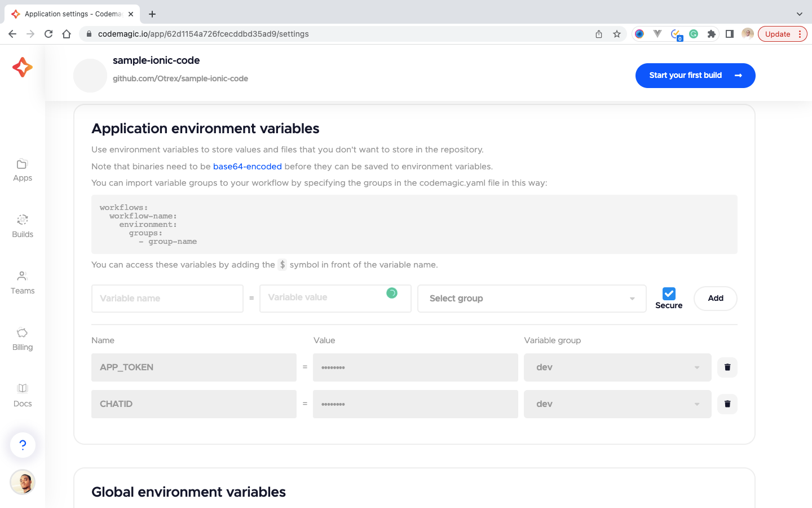Click the Chrome Update button
Screen dimensions: 812x508
783,34
